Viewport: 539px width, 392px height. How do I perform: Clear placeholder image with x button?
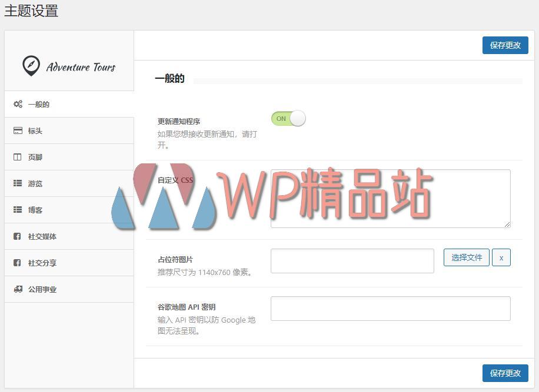[x=501, y=257]
